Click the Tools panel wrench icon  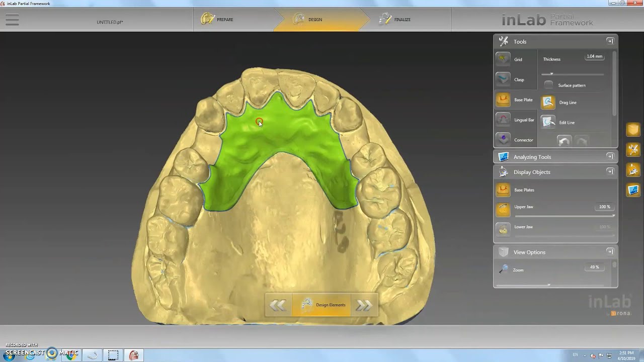click(x=503, y=41)
